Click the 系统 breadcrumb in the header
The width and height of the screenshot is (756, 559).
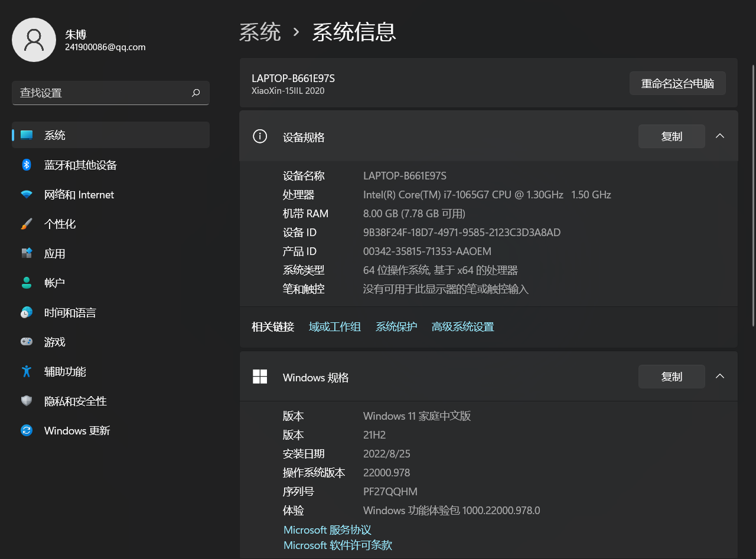[260, 32]
